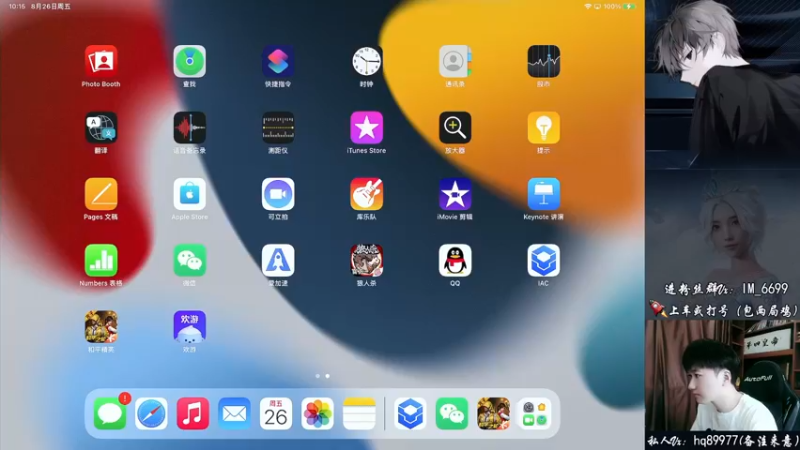
Task: Launch GarageBand (库乐队) app
Action: click(x=366, y=194)
